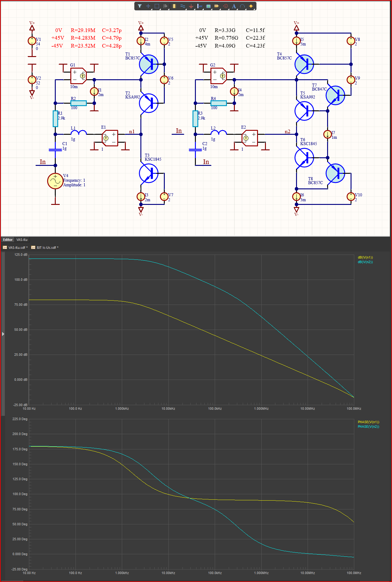
Task: Select the G1 controlled current source
Action: [x=79, y=76]
